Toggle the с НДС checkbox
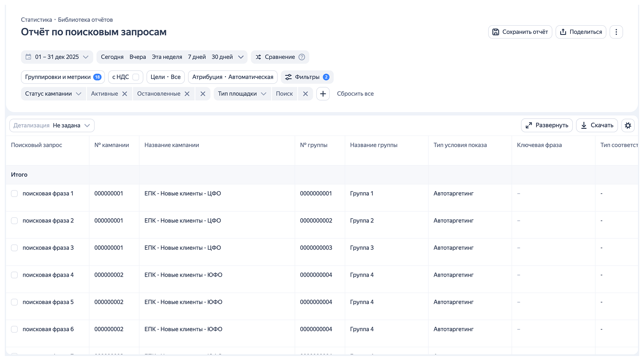The image size is (644, 360). pyautogui.click(x=136, y=77)
